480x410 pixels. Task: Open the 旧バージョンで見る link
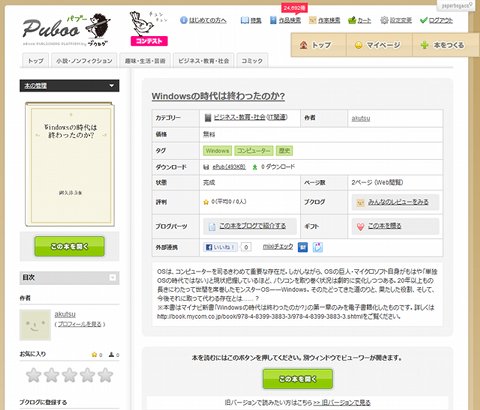click(342, 403)
